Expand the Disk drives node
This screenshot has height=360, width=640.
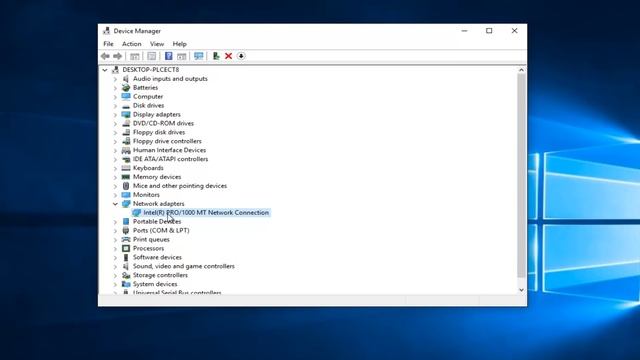[x=115, y=106]
